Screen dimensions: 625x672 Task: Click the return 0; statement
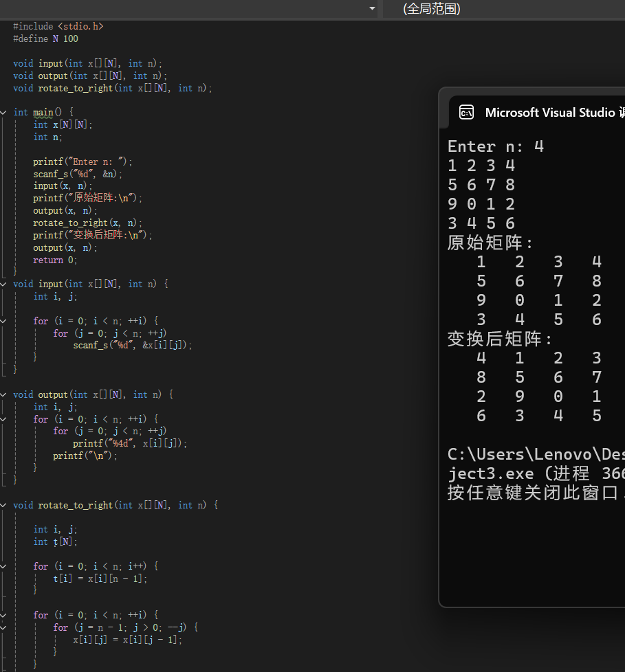click(55, 260)
